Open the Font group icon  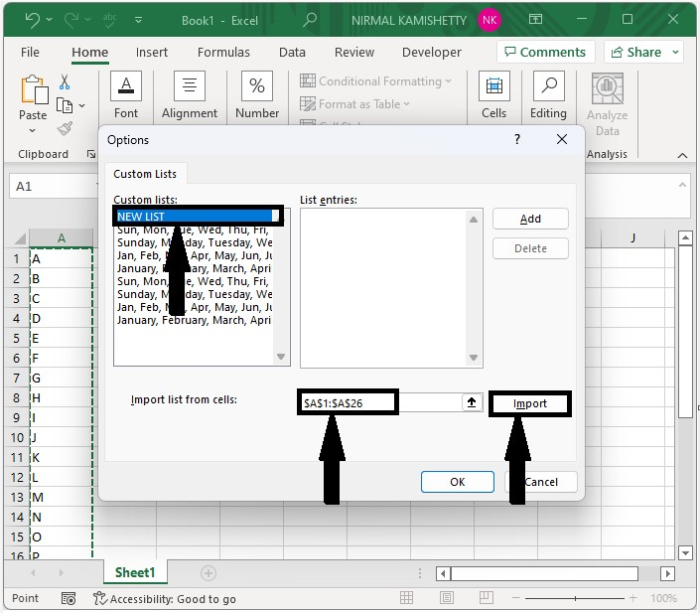(x=126, y=85)
